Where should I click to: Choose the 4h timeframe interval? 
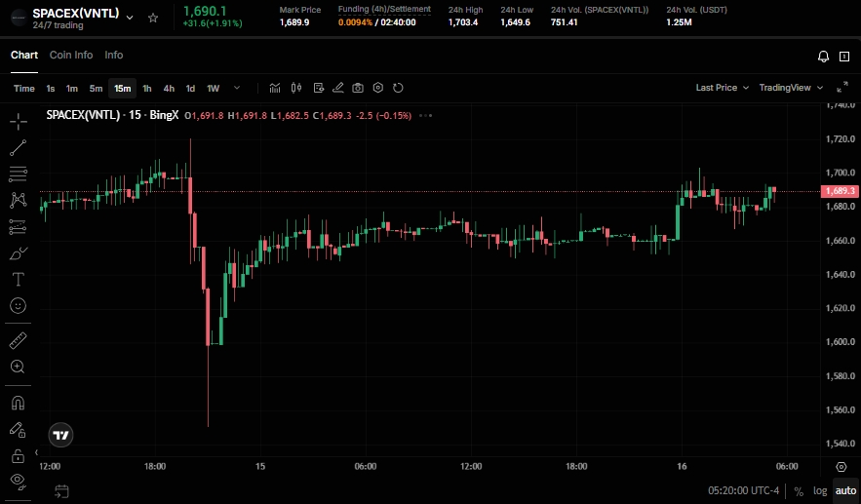click(169, 89)
